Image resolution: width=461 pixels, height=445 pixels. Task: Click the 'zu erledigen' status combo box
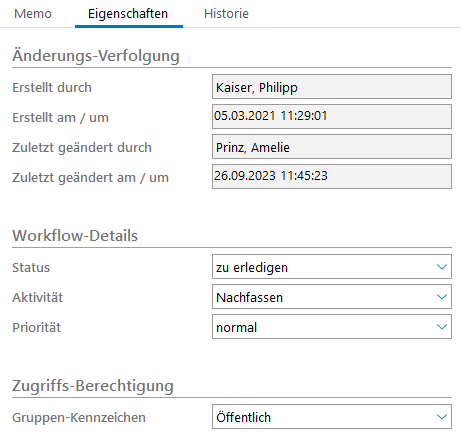pos(332,267)
